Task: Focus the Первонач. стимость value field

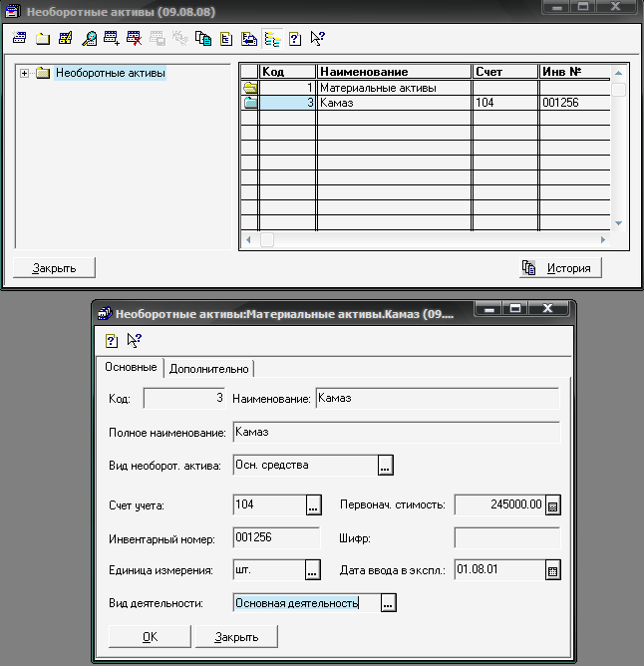Action: pos(499,505)
